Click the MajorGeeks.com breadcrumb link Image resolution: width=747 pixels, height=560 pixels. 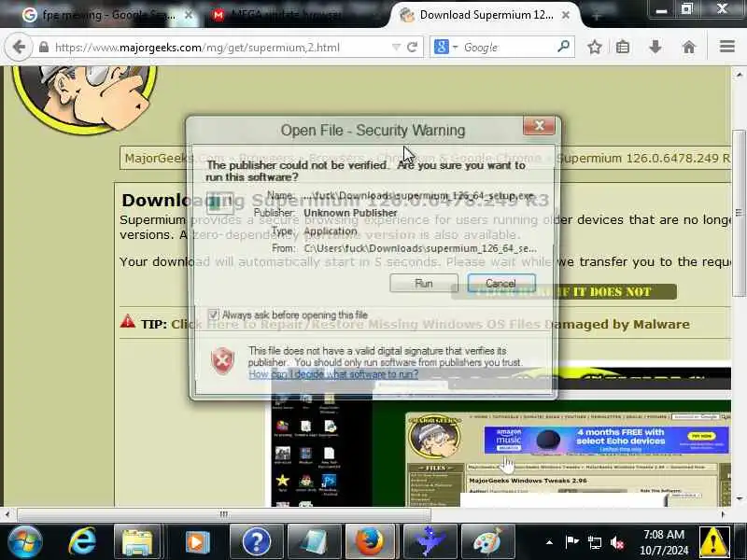pos(175,158)
